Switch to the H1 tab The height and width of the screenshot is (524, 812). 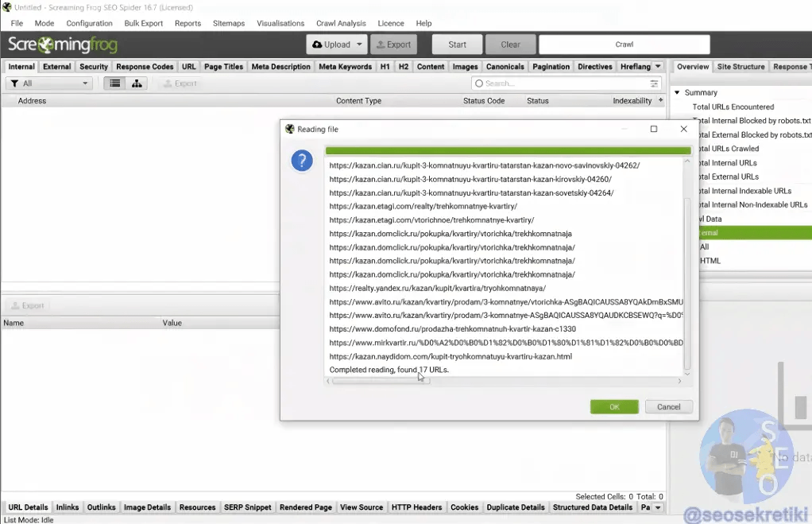[x=385, y=67]
